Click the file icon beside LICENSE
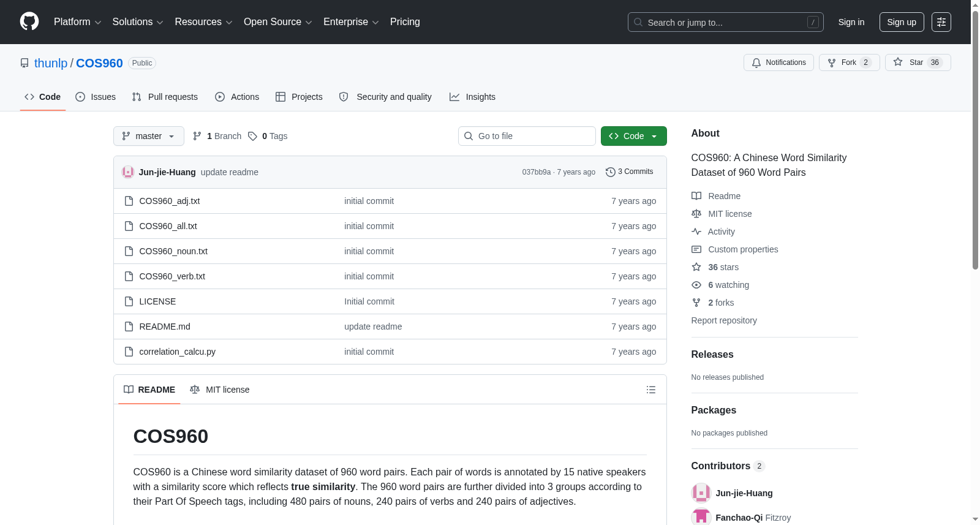The width and height of the screenshot is (980, 525). [x=129, y=301]
